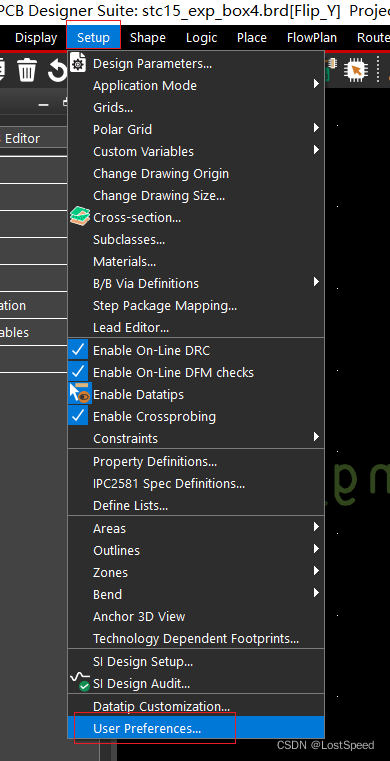Click the chip with cursor toolbar icon
This screenshot has height=761, width=390.
tap(356, 71)
